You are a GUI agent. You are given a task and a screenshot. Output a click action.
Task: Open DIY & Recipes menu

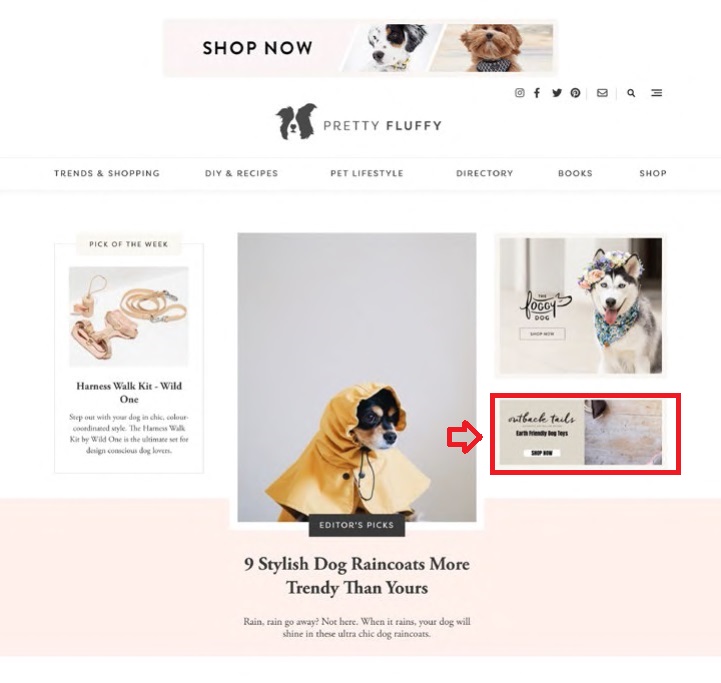pos(241,173)
